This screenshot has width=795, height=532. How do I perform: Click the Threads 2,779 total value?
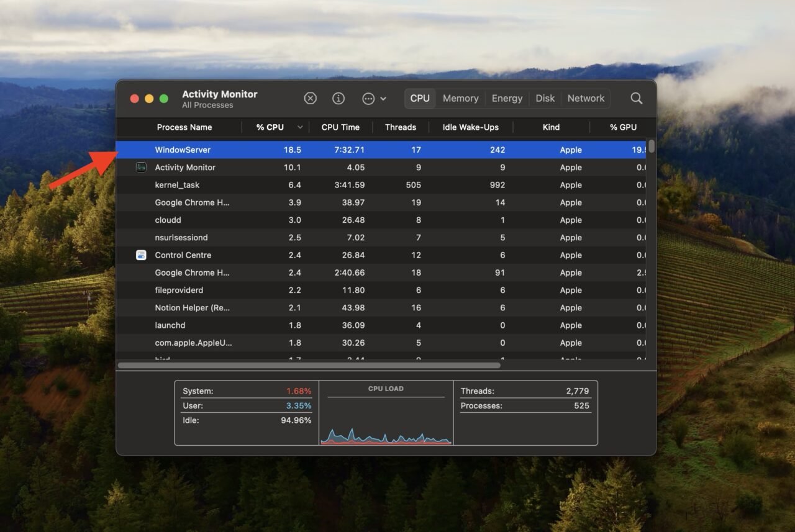pyautogui.click(x=578, y=391)
